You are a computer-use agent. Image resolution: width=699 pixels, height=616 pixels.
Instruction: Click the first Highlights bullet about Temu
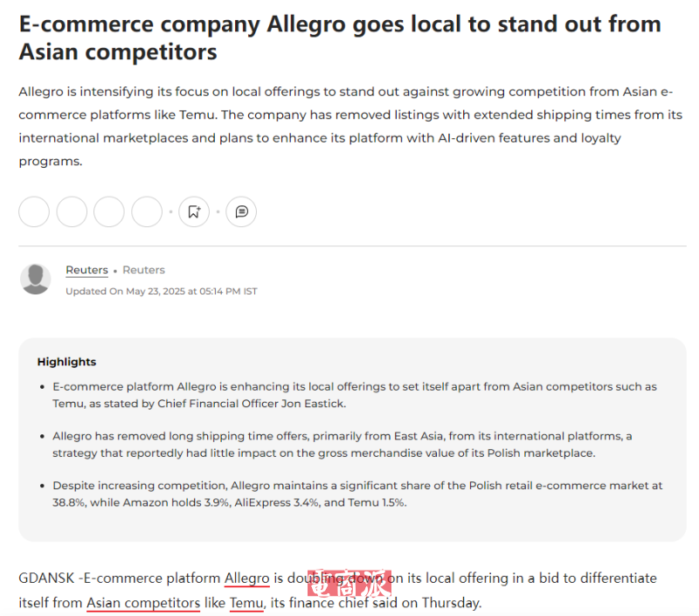pos(351,394)
